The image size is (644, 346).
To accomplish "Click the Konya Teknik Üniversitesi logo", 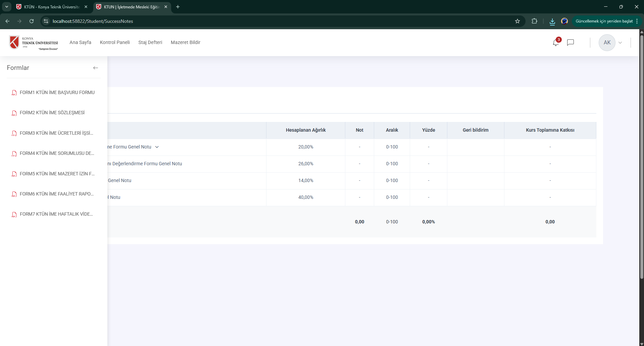I will pyautogui.click(x=34, y=43).
